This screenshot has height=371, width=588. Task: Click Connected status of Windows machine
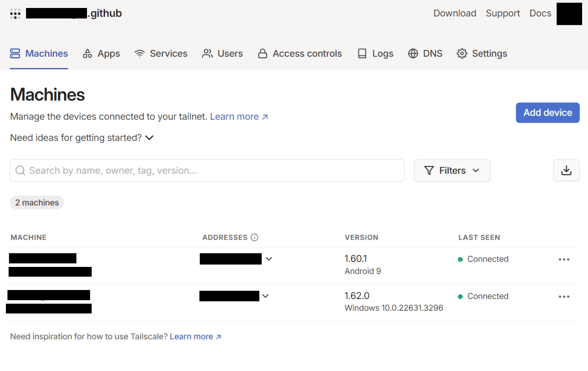pyautogui.click(x=483, y=296)
